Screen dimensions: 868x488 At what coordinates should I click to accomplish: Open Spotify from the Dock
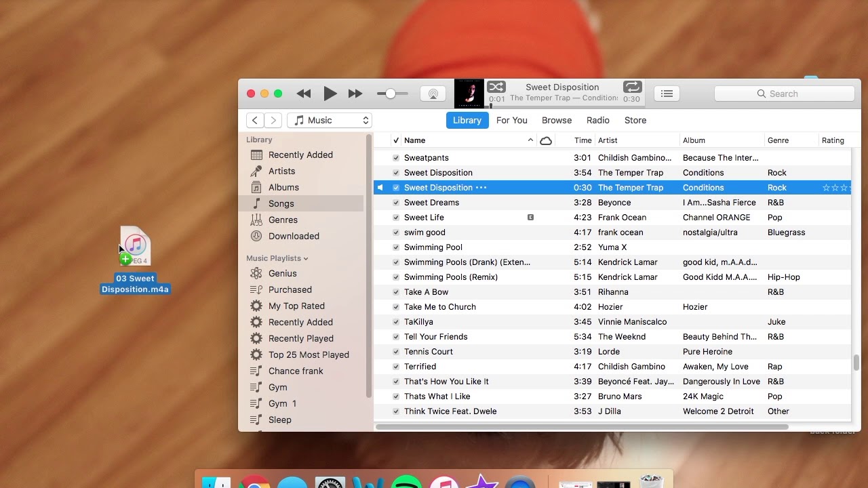(406, 483)
